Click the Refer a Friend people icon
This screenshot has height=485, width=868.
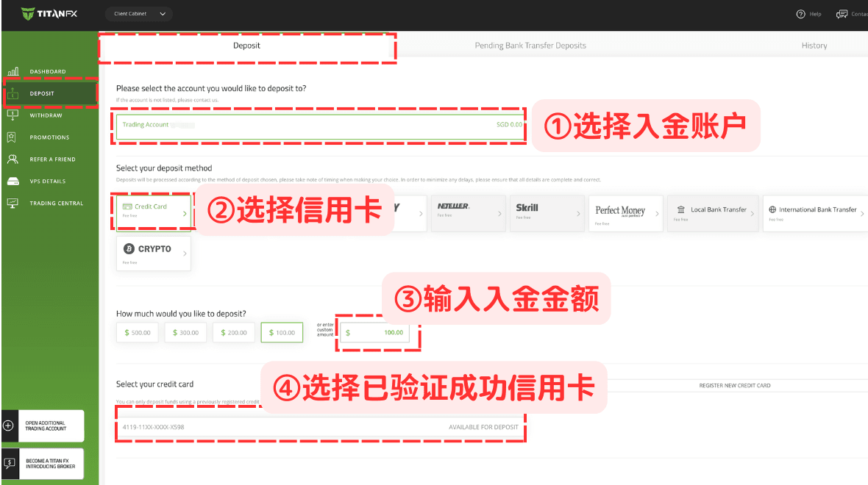[x=13, y=159]
